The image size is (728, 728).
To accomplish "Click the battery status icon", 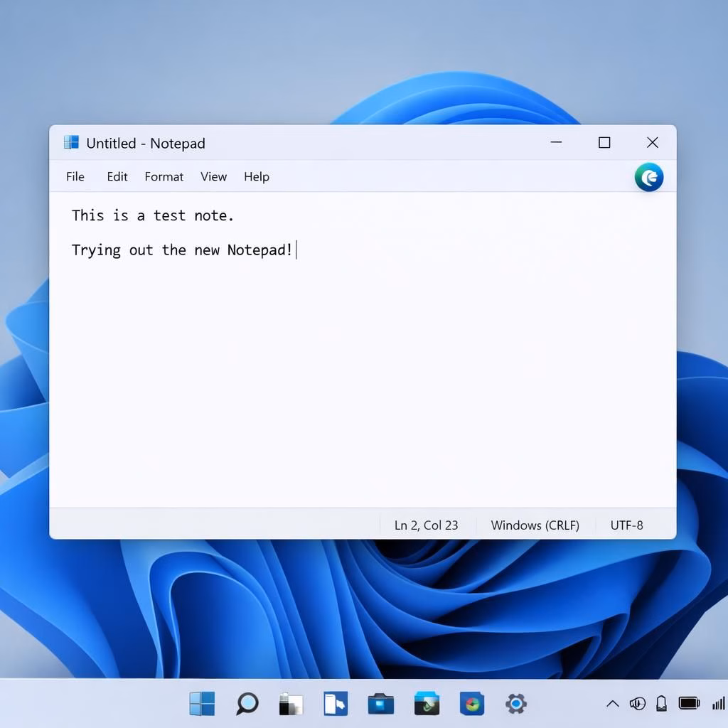I will click(x=689, y=703).
